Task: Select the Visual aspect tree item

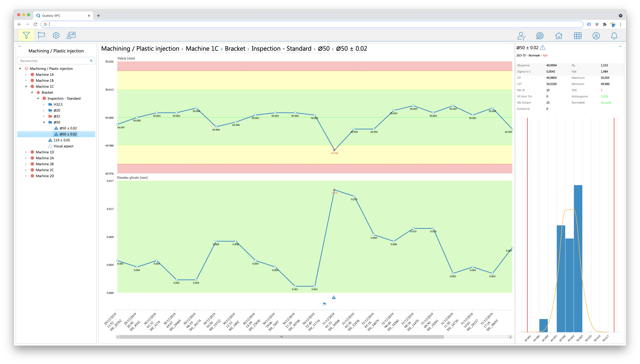Action: click(x=63, y=146)
